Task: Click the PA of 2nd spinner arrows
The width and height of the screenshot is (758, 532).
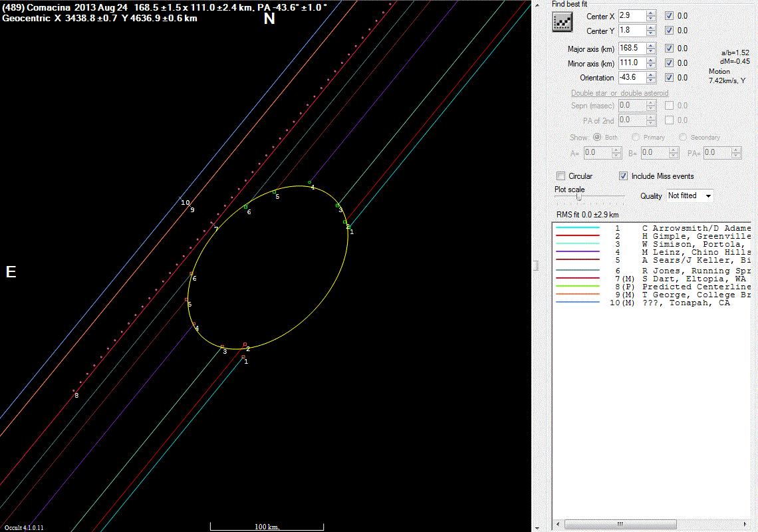Action: (651, 120)
